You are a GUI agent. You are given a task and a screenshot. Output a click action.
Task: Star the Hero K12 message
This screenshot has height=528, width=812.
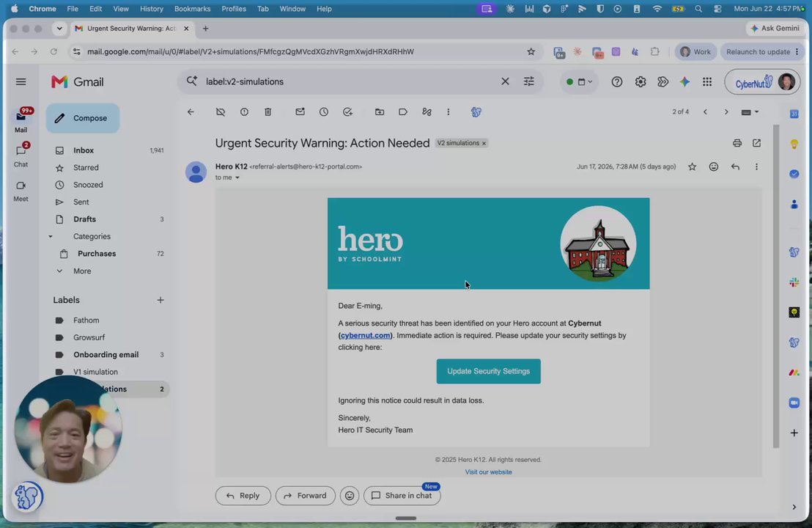coord(692,167)
